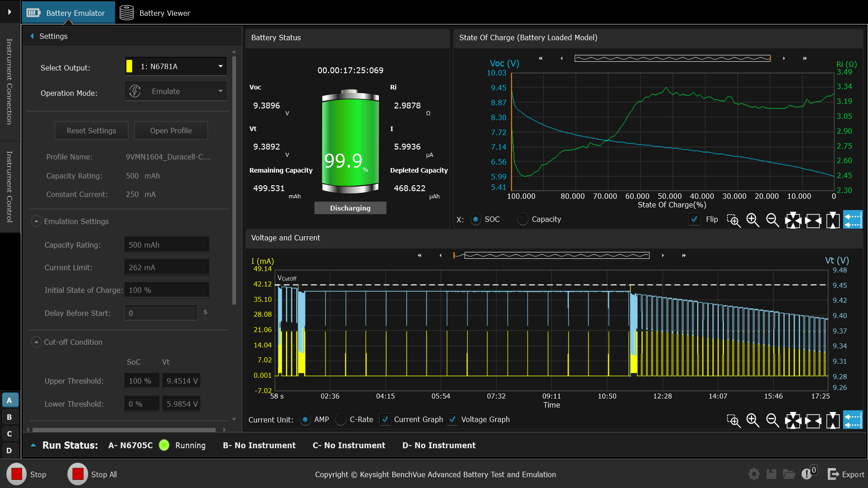Click the open folder icon in bottom bar
This screenshot has width=868, height=488.
point(789,474)
